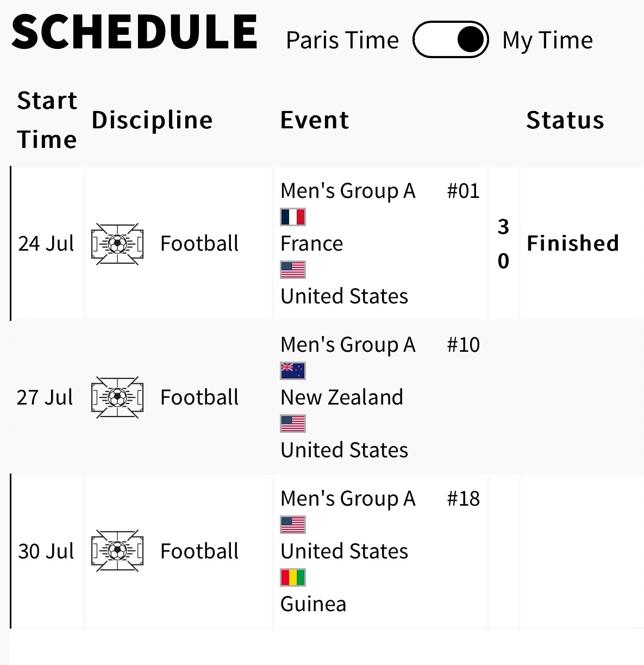
Task: Click the United States flag in match #10
Action: point(293,424)
